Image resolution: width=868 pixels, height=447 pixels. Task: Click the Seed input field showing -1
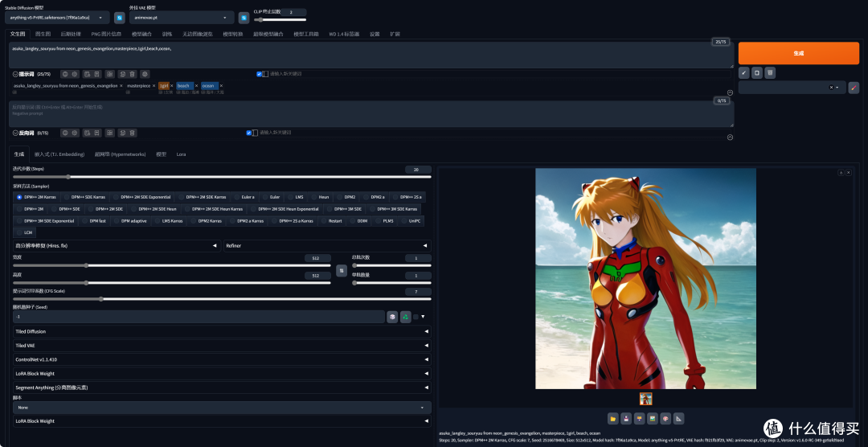click(199, 317)
